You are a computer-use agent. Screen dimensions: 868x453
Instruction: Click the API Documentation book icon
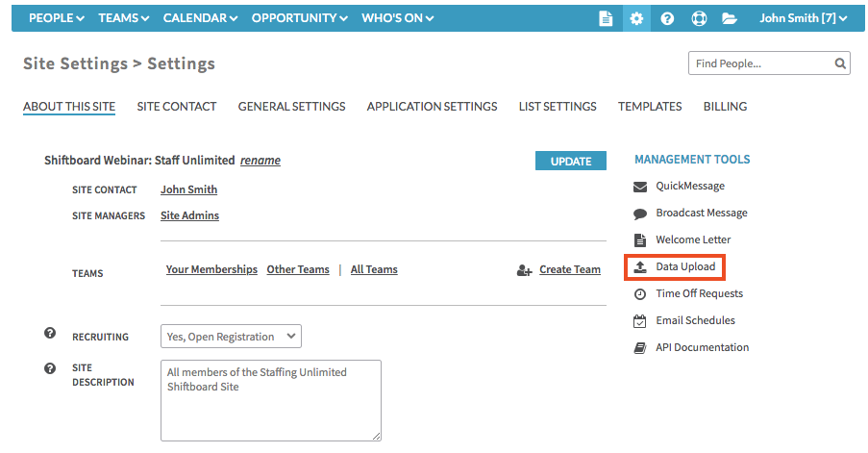tap(640, 348)
